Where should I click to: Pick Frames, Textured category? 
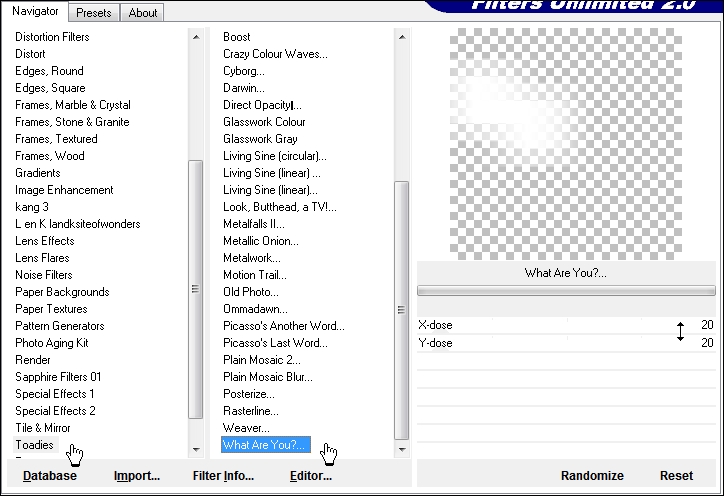(x=56, y=139)
